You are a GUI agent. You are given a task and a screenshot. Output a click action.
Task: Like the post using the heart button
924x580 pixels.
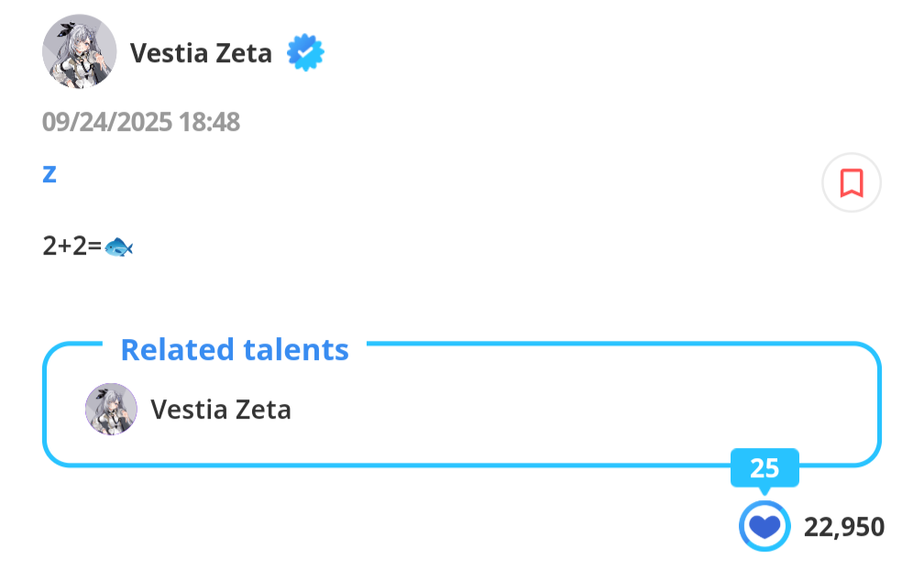tap(764, 527)
